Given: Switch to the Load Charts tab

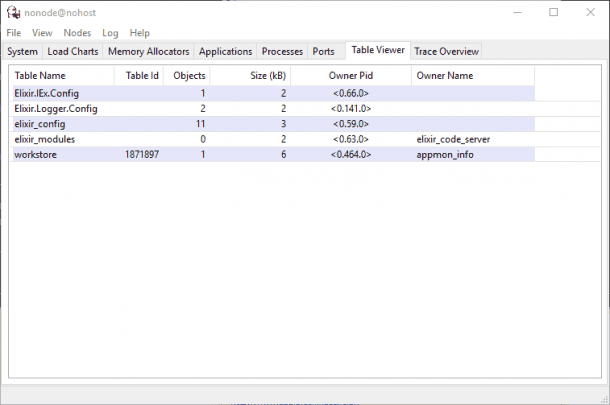Looking at the screenshot, I should point(73,51).
